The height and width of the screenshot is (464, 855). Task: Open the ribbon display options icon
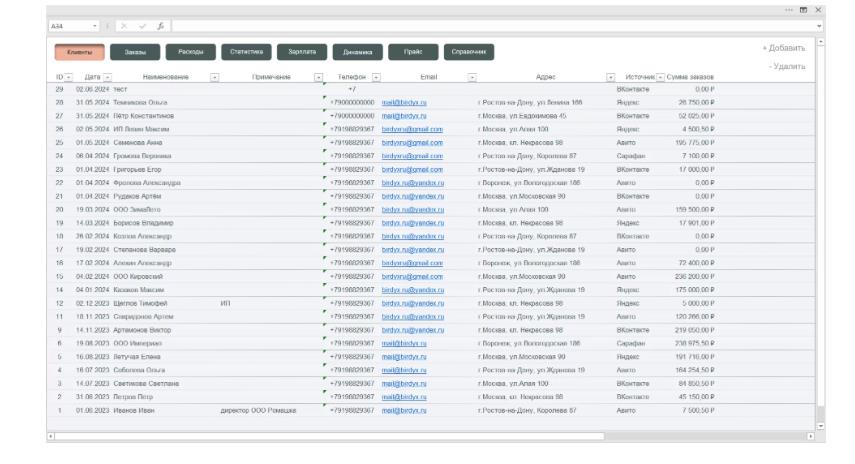(805, 9)
